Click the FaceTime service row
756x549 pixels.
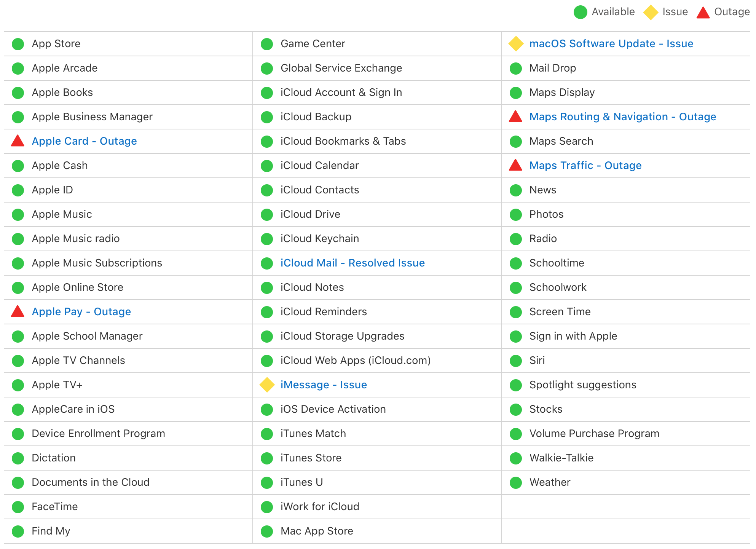coord(55,507)
